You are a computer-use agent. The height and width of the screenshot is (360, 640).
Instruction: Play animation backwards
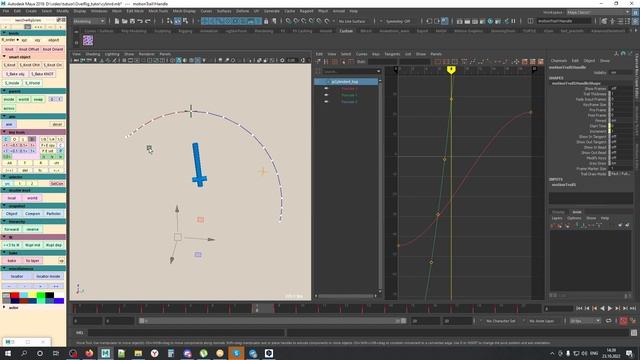click(602, 309)
